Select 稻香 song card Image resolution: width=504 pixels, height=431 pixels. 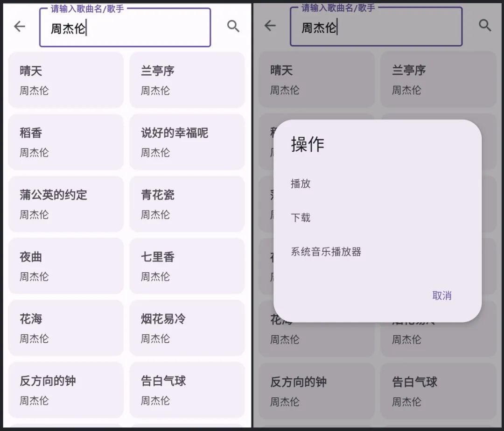[66, 142]
